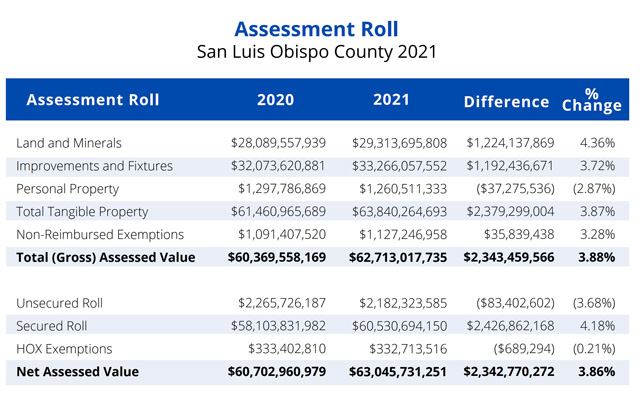640x397 pixels.
Task: Click the value $32,073,620,881
Action: 278,166
